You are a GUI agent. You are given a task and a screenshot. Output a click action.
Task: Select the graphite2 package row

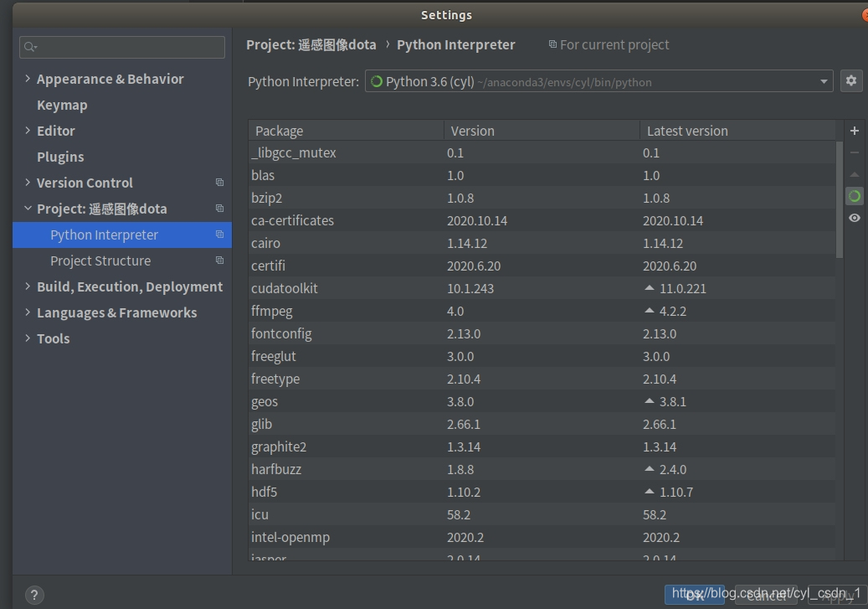tap(542, 446)
